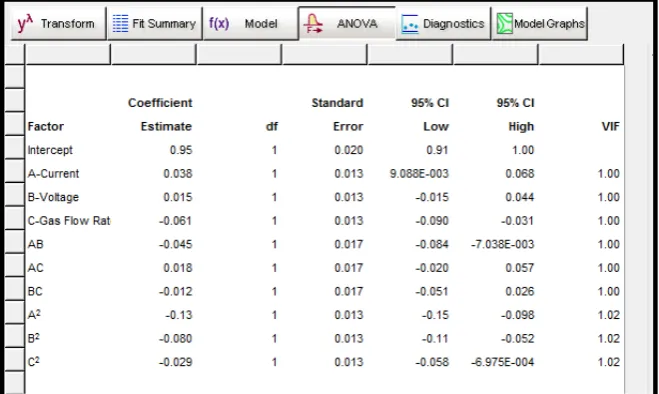
Task: Click the Factor column heading
Action: pos(45,127)
